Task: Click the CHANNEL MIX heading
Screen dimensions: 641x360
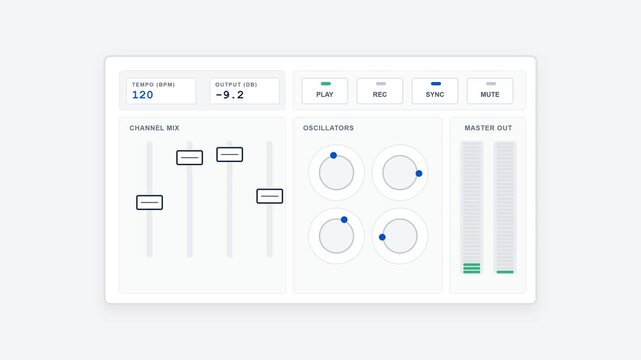Action: (155, 128)
